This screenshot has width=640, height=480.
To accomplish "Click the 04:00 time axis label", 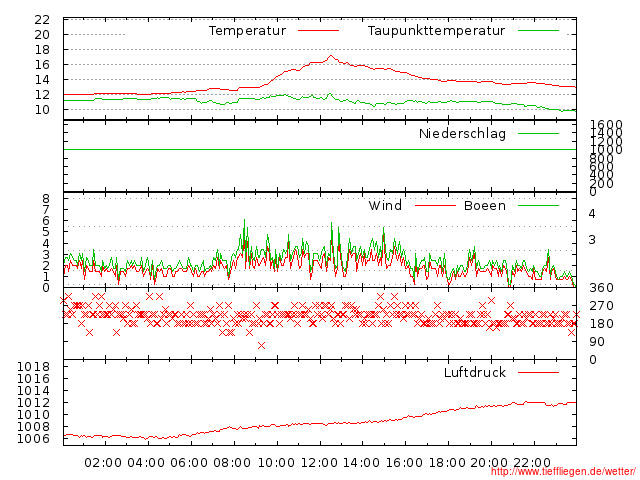I will pyautogui.click(x=146, y=463).
